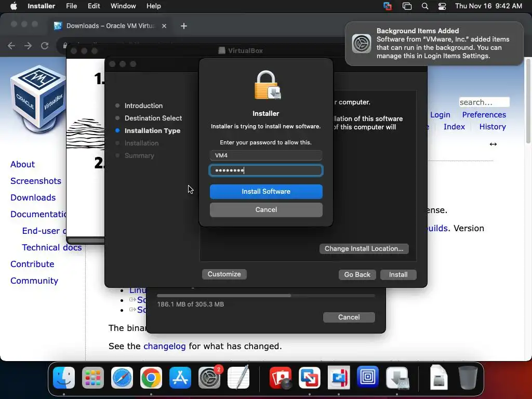Open Launchpad from the Dock
Image resolution: width=532 pixels, height=399 pixels.
(93, 377)
